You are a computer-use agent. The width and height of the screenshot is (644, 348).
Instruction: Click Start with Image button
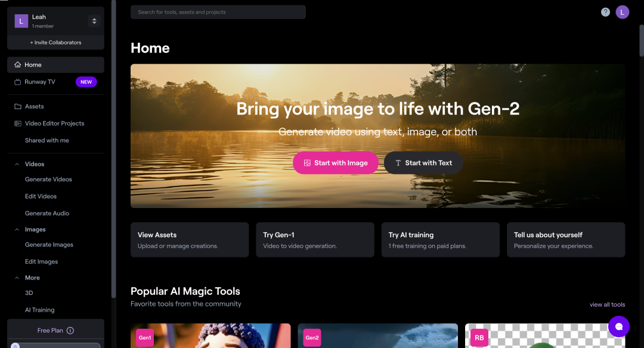pyautogui.click(x=336, y=163)
